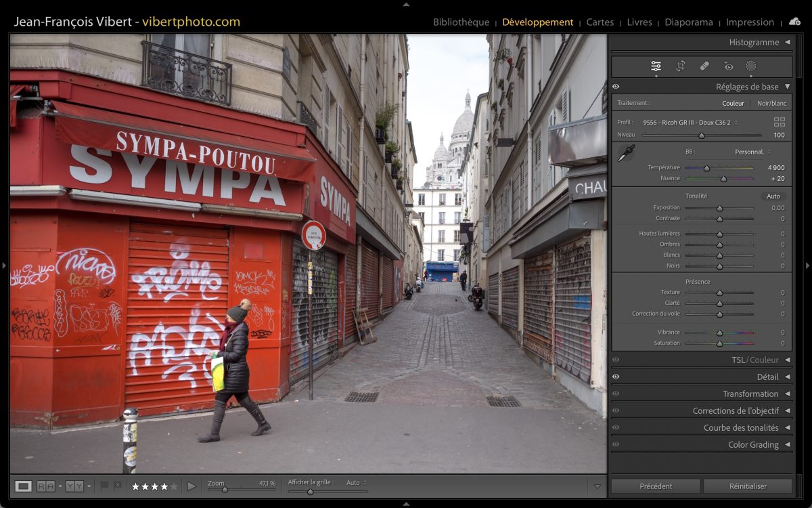The width and height of the screenshot is (812, 508).
Task: Pick the white balance eyedropper
Action: pyautogui.click(x=626, y=153)
